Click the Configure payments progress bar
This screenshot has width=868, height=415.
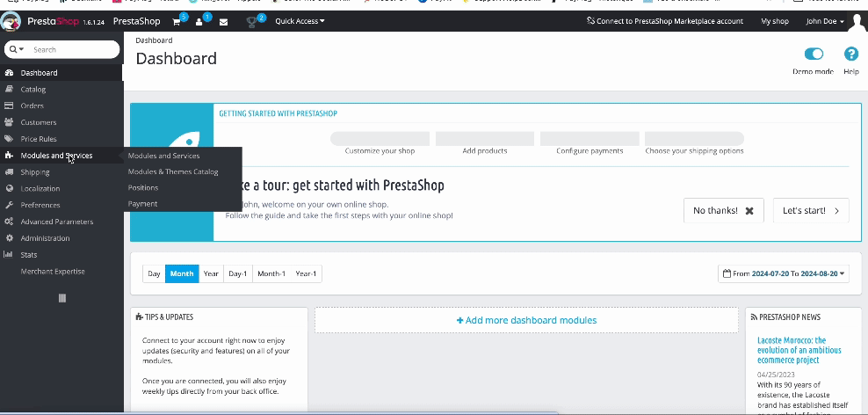(x=590, y=139)
